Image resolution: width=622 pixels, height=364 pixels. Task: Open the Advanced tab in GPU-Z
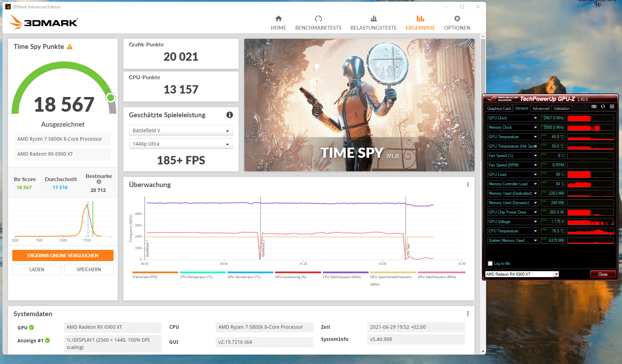(541, 109)
